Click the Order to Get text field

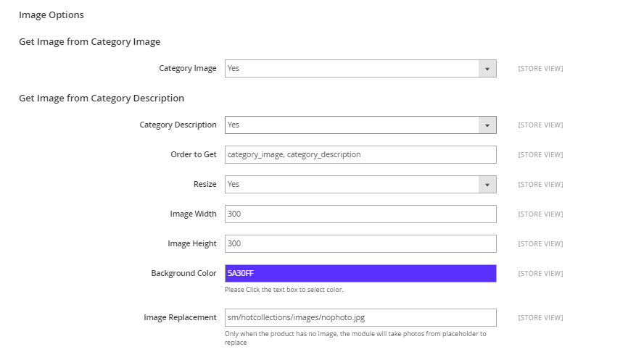(360, 154)
